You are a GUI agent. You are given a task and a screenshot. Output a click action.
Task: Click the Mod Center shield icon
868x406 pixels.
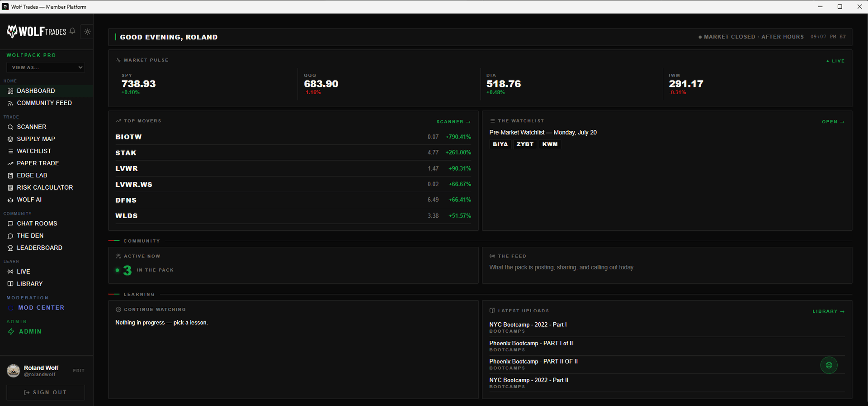coord(11,308)
